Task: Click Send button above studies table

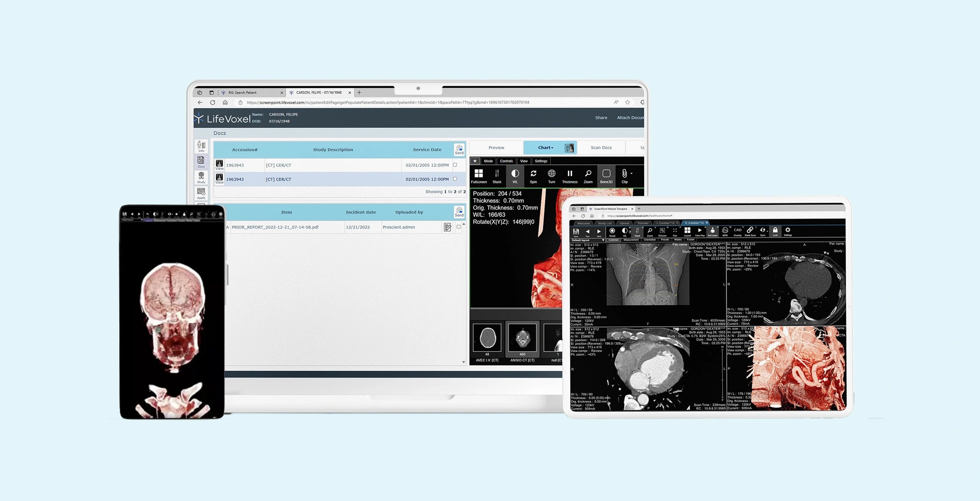Action: (x=459, y=149)
